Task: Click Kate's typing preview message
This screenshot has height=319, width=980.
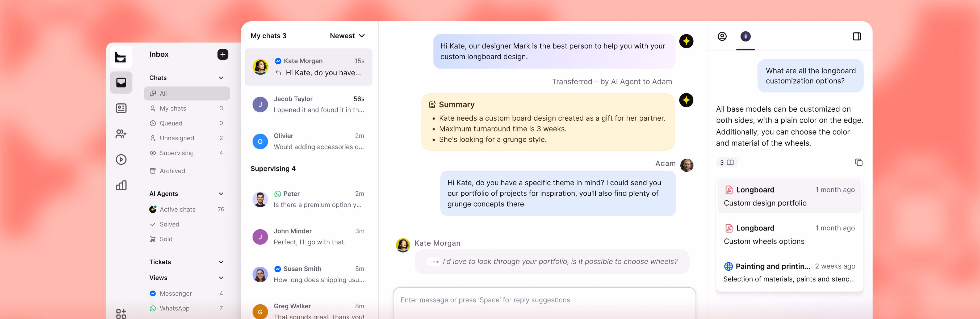Action: point(552,262)
